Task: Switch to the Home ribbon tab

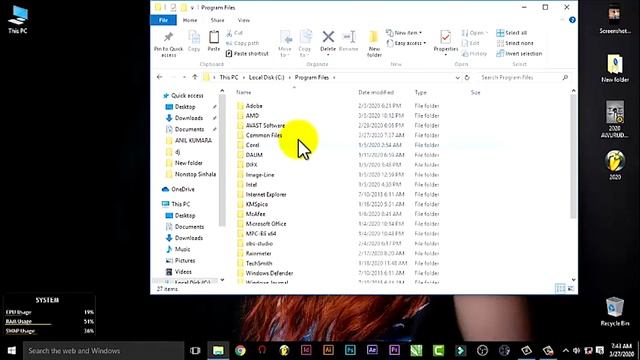Action: pyautogui.click(x=190, y=20)
